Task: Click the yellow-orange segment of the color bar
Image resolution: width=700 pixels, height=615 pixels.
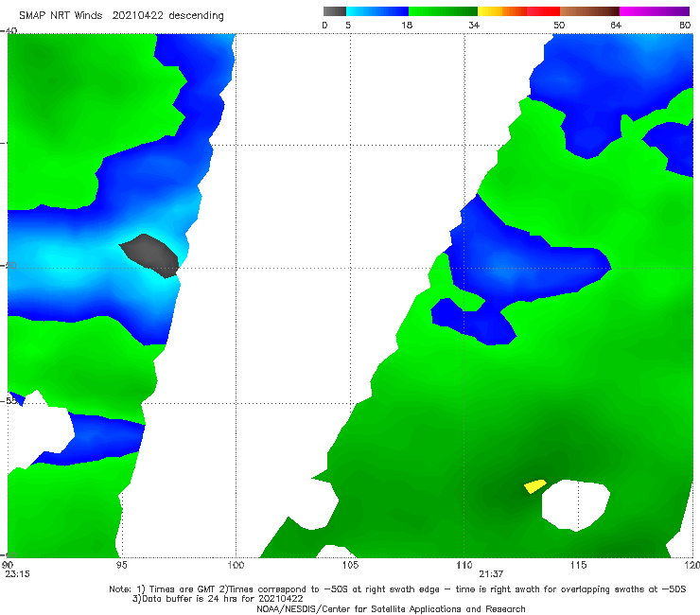Action: [x=501, y=11]
